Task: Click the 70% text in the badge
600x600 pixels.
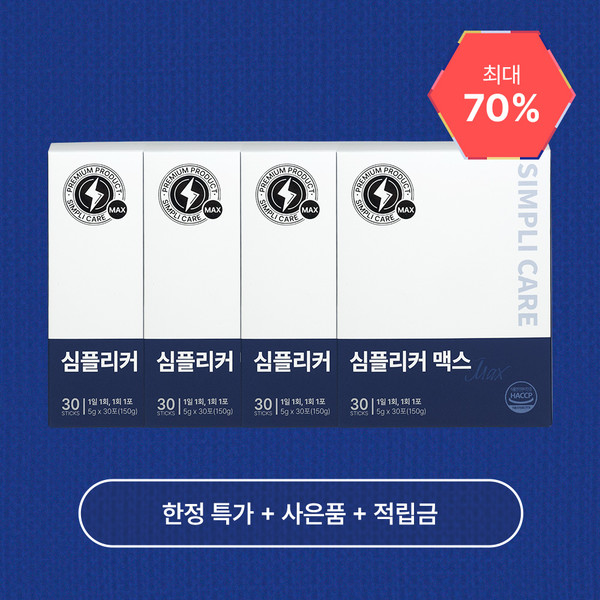Action: click(502, 108)
